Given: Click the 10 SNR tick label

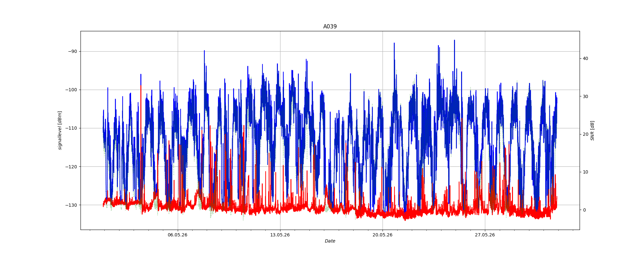Looking at the screenshot, I should point(585,172).
